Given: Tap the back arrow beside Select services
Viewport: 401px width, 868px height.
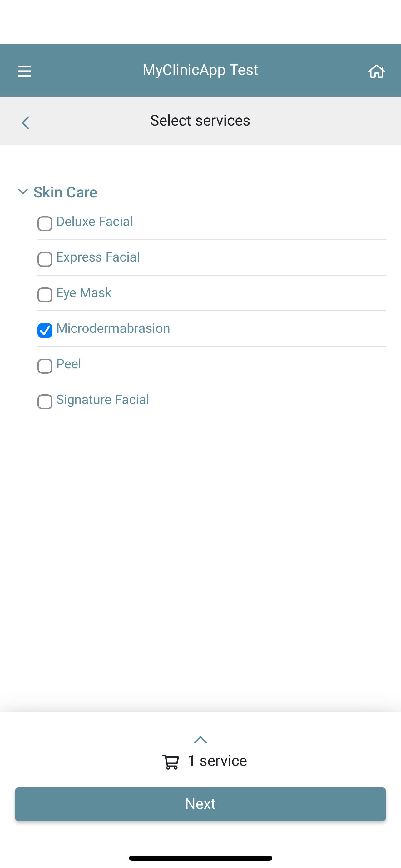Looking at the screenshot, I should pos(25,123).
